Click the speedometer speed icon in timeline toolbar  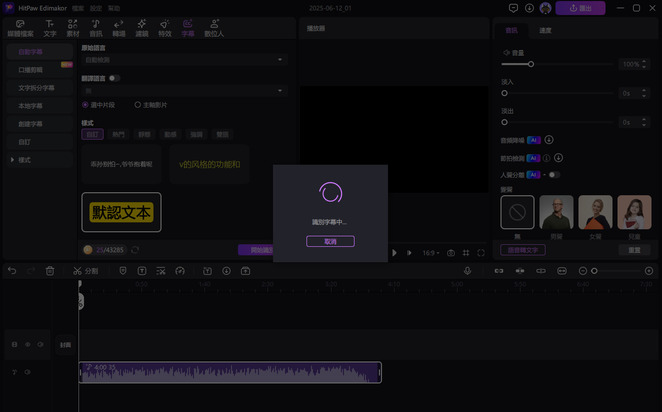point(180,271)
